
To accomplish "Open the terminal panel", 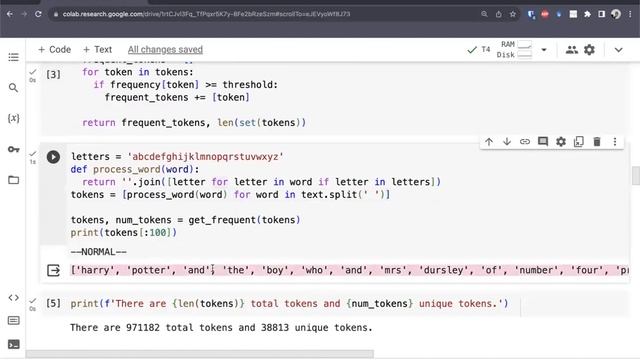I will coord(13,344).
